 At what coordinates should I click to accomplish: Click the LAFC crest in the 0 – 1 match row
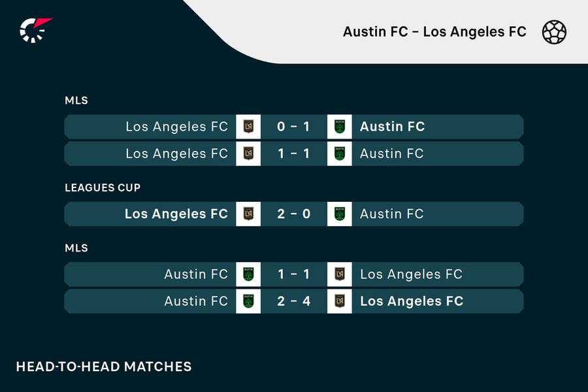pyautogui.click(x=248, y=127)
